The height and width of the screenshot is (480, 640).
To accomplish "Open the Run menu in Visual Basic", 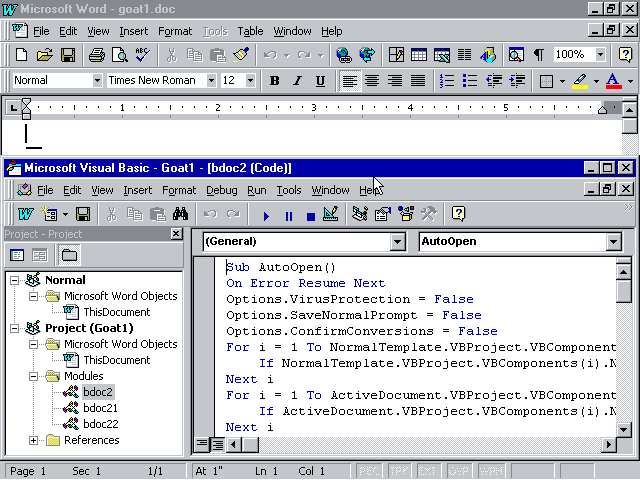I will [257, 190].
